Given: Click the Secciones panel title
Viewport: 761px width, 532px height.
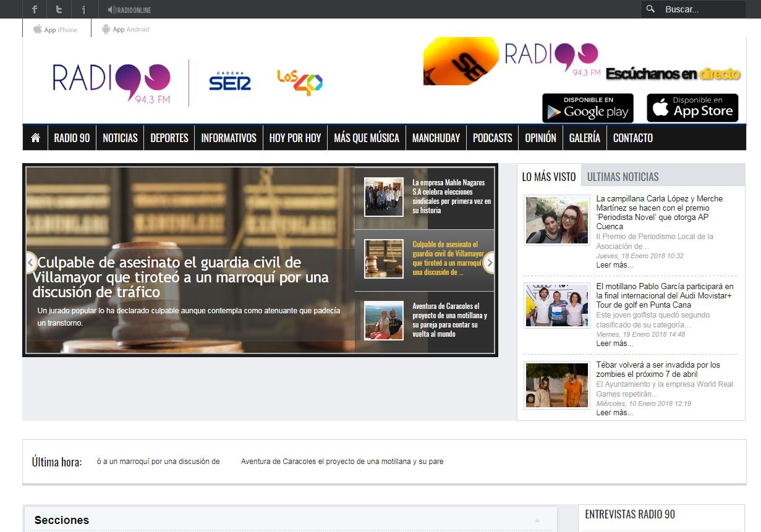Looking at the screenshot, I should [62, 520].
